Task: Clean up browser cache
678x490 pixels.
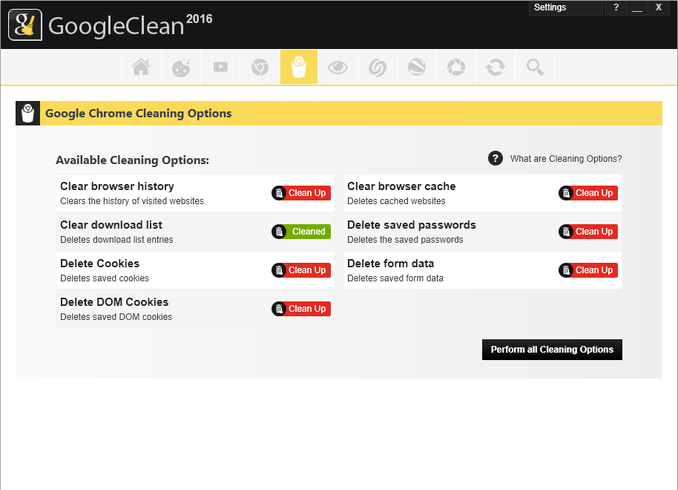Action: pos(588,193)
